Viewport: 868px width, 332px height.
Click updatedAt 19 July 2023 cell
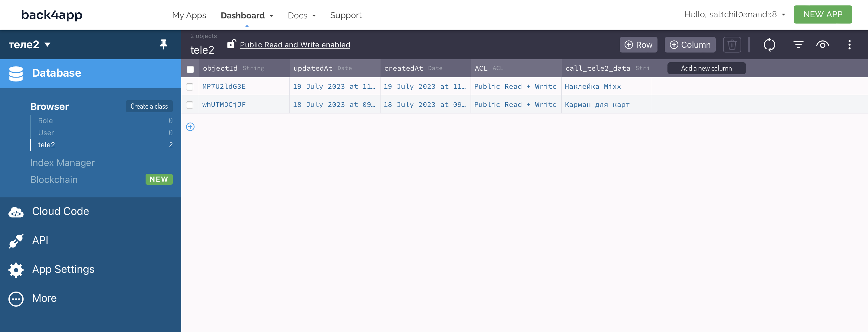(335, 87)
